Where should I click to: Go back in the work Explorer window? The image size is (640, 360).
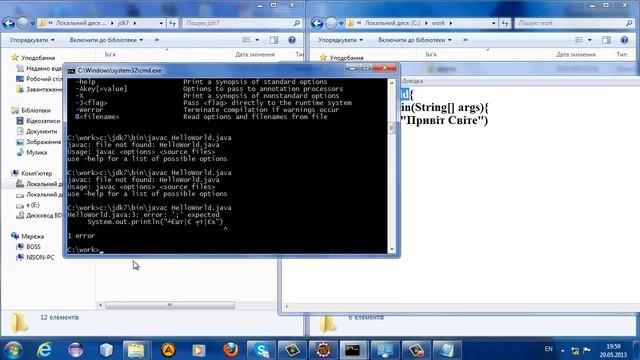[x=317, y=23]
